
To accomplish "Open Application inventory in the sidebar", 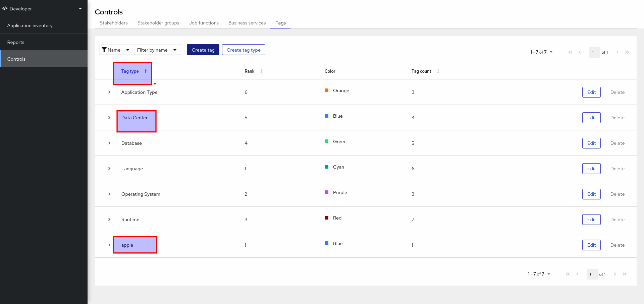I will pos(30,25).
